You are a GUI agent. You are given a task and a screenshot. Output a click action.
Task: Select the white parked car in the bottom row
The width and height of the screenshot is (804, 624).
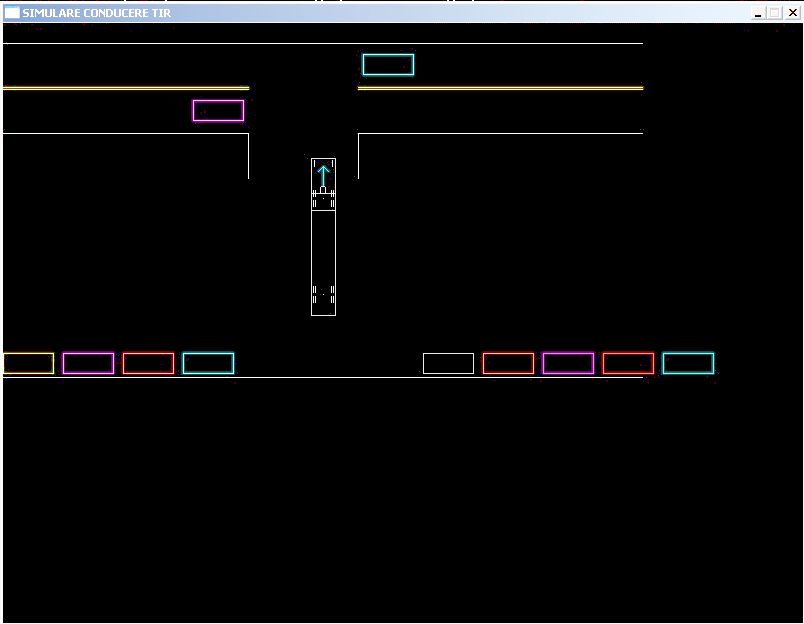pyautogui.click(x=448, y=364)
